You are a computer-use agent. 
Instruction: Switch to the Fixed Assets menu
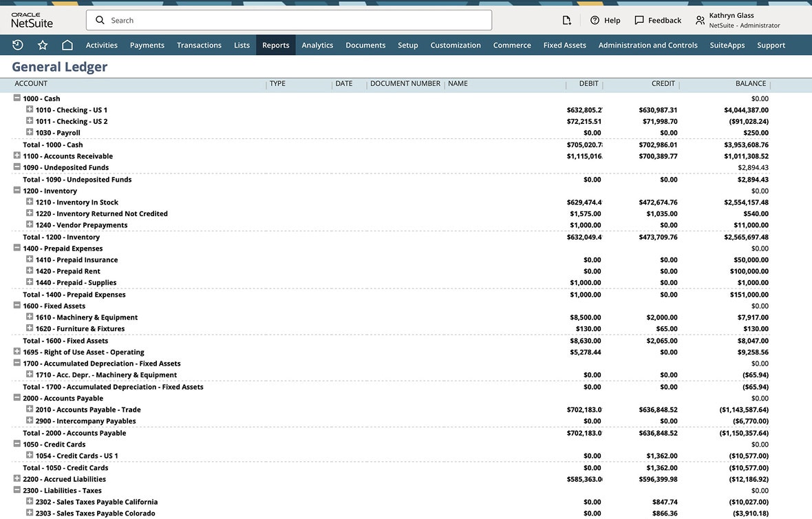point(564,44)
